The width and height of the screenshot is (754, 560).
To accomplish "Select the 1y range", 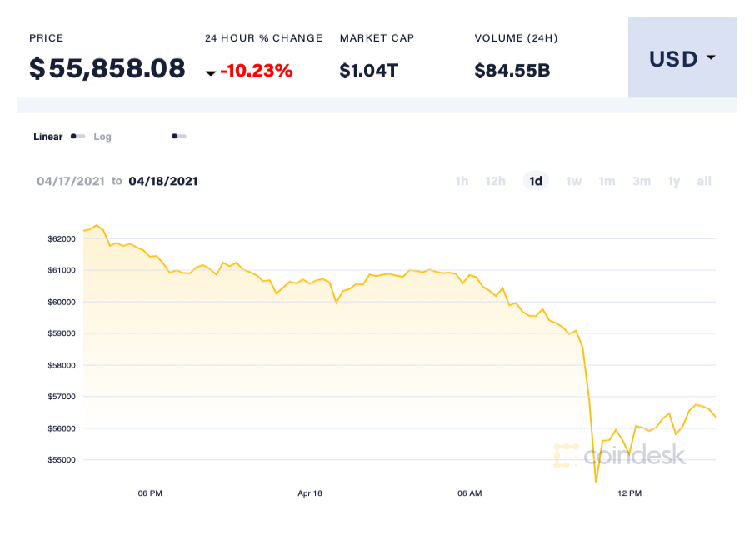I will tap(673, 181).
